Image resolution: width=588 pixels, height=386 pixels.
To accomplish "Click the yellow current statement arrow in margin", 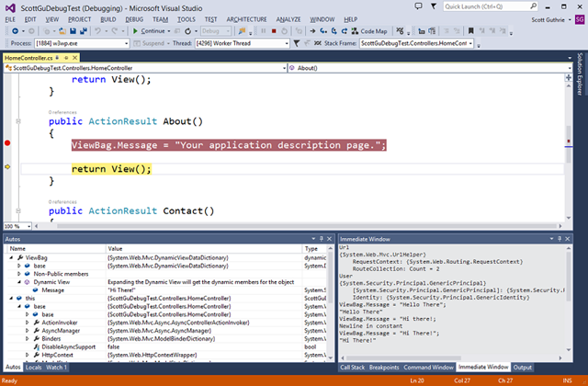I will (x=7, y=167).
